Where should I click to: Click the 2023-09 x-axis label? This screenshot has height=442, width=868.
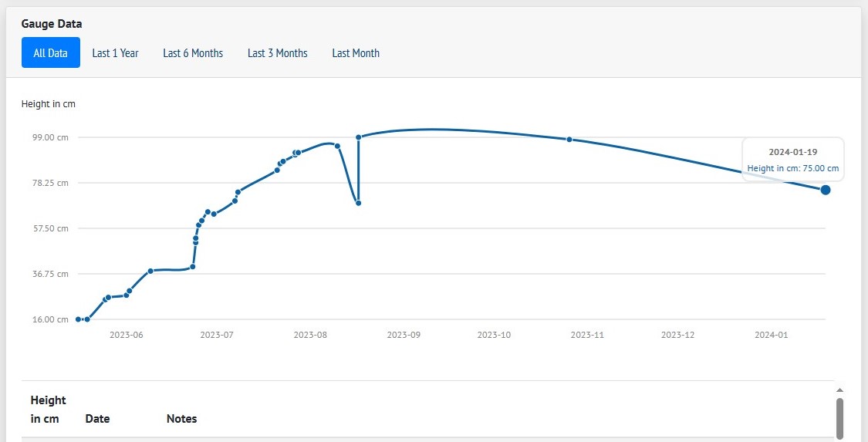pos(404,335)
